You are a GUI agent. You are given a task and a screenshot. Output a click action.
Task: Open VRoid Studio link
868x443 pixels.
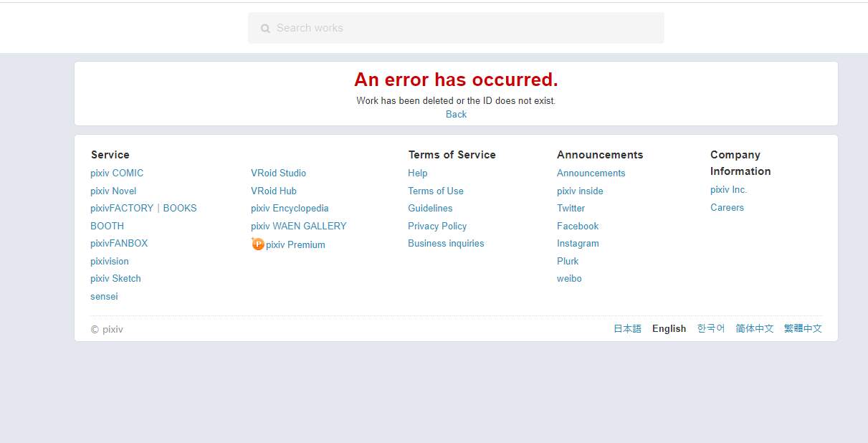click(278, 173)
